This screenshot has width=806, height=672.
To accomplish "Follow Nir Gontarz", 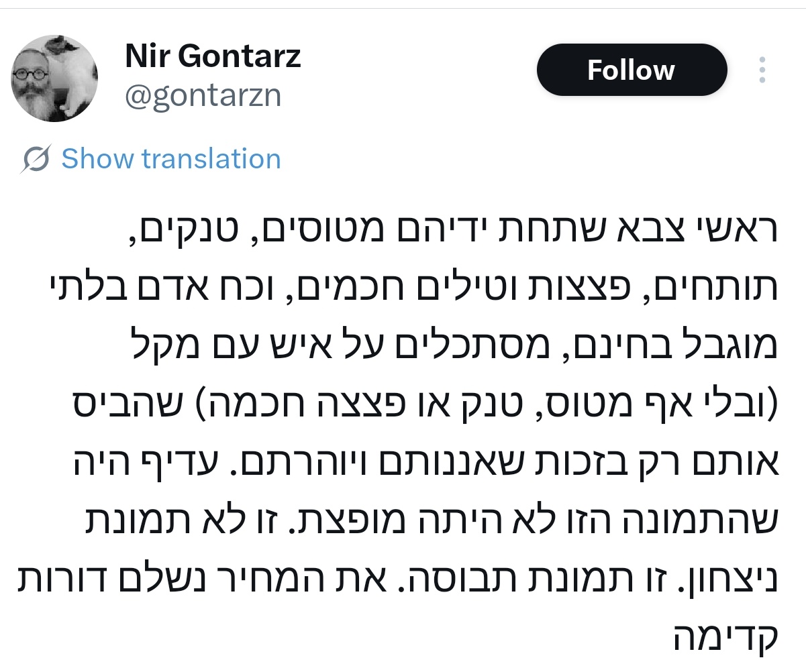I will click(x=631, y=70).
